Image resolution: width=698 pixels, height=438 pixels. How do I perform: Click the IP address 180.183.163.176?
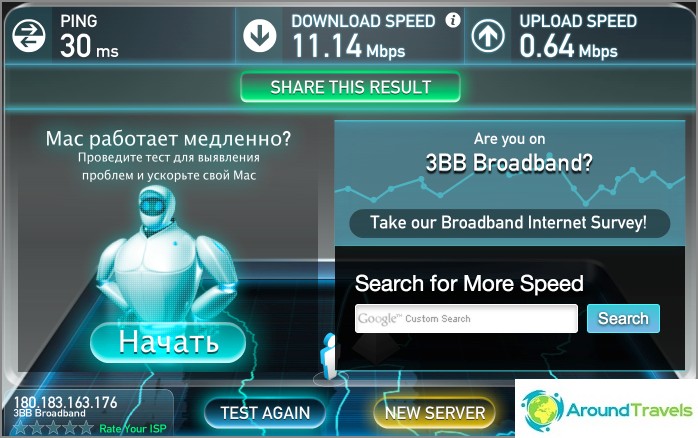[65, 402]
